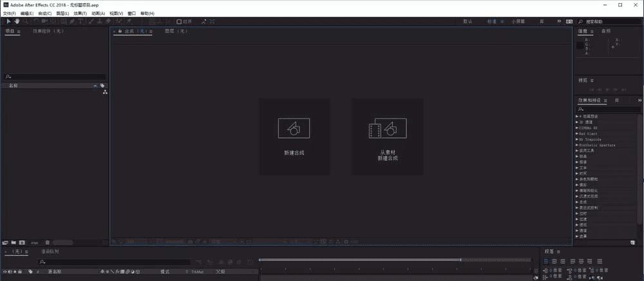Select the Rectangle shape tool
The image size is (644, 281).
tap(63, 21)
